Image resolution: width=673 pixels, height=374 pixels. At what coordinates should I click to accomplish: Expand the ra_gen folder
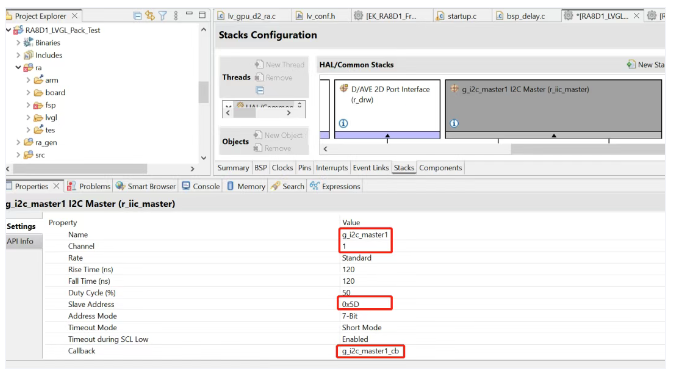(18, 142)
